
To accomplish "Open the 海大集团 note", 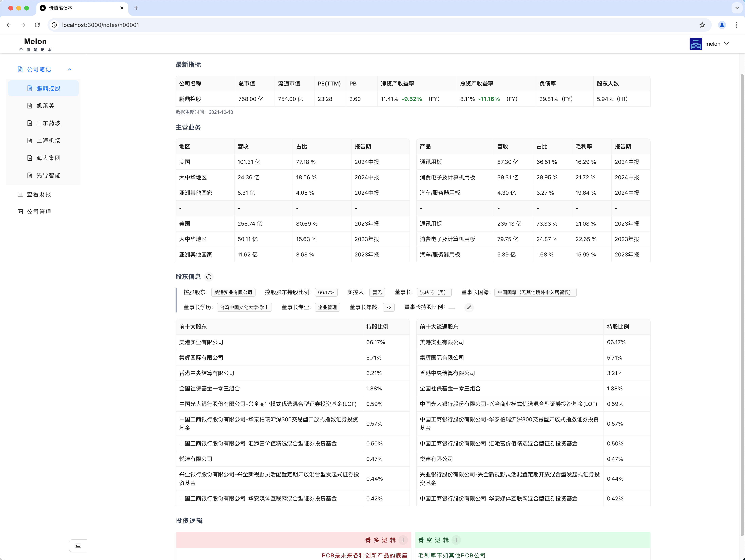I will (44, 158).
